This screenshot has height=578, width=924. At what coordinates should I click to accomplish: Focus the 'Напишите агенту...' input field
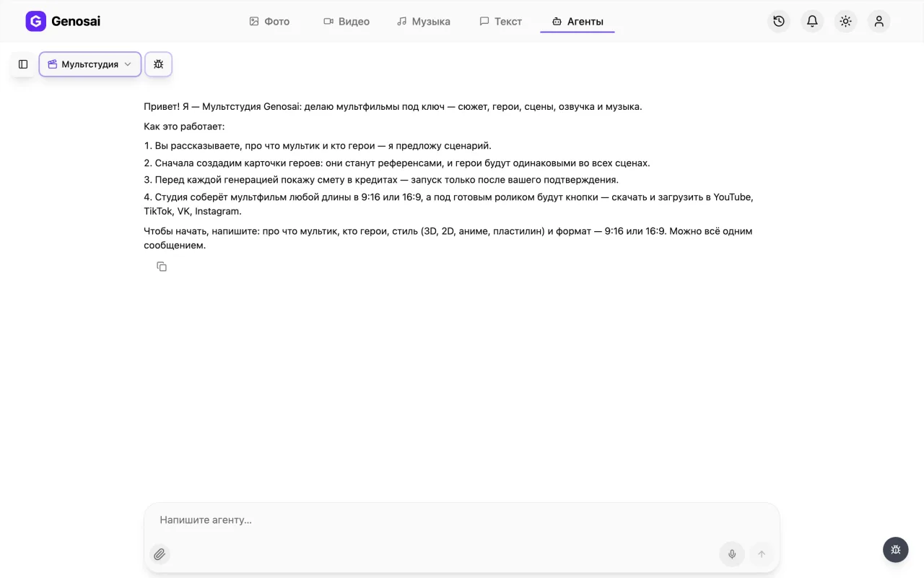click(x=462, y=520)
